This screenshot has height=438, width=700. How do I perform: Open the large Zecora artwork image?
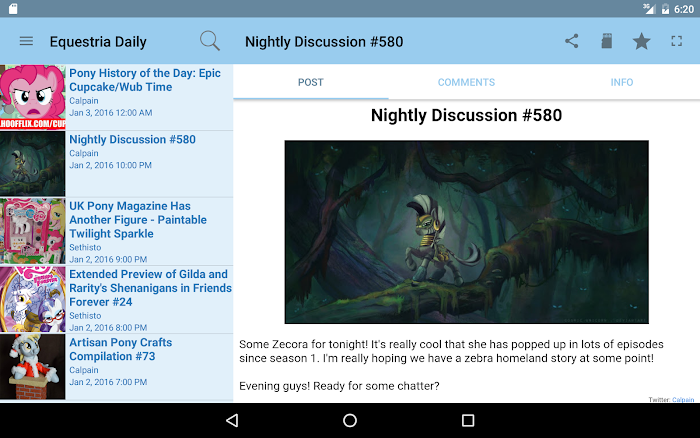(x=467, y=232)
